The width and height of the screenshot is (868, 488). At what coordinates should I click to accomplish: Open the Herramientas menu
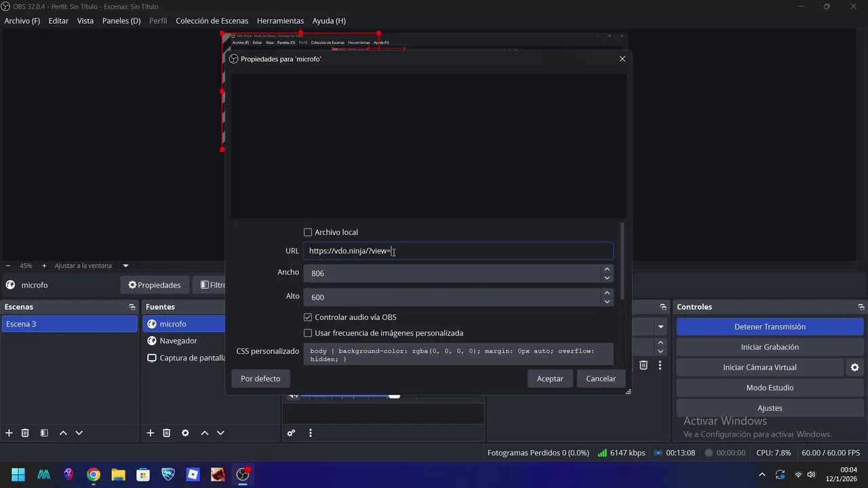(280, 21)
